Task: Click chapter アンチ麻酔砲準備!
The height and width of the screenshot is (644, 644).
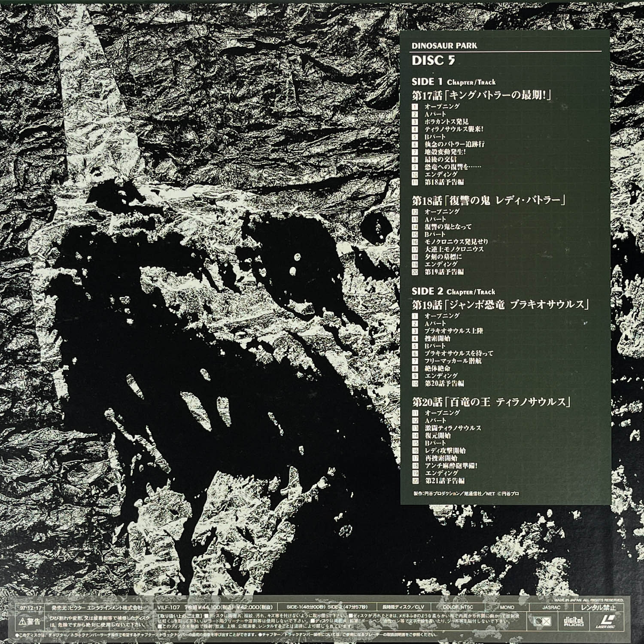Action: (451, 465)
